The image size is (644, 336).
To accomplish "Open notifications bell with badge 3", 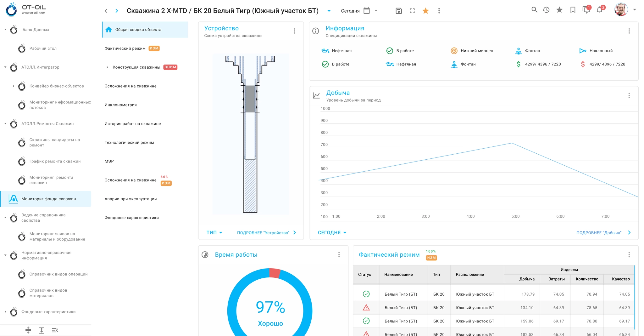I will point(600,10).
